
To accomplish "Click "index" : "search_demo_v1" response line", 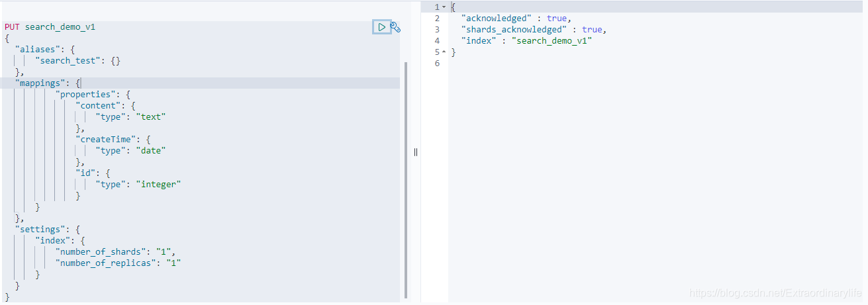I will click(526, 40).
